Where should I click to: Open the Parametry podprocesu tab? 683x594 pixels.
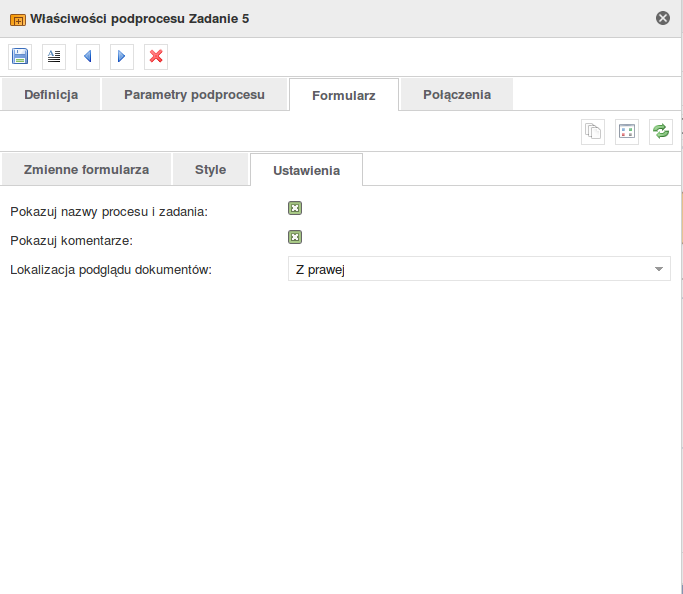(x=194, y=94)
